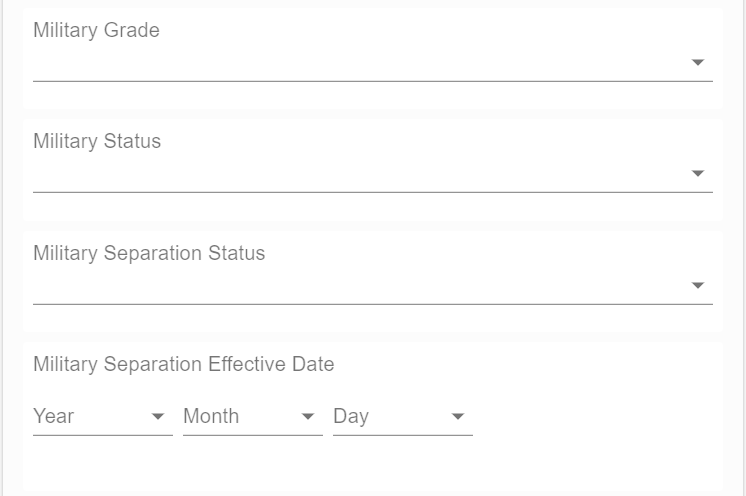746x496 pixels.
Task: Open the Military Grade select field
Action: point(360,63)
